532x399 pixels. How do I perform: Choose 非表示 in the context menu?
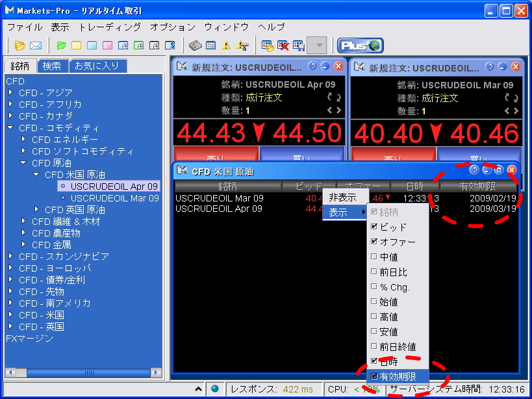pyautogui.click(x=346, y=197)
